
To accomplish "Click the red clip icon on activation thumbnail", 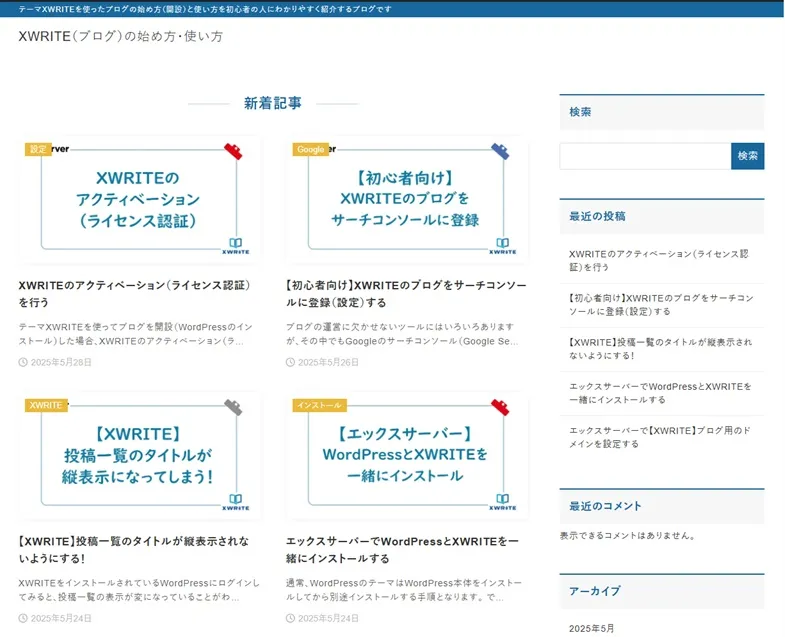I will pos(233,151).
